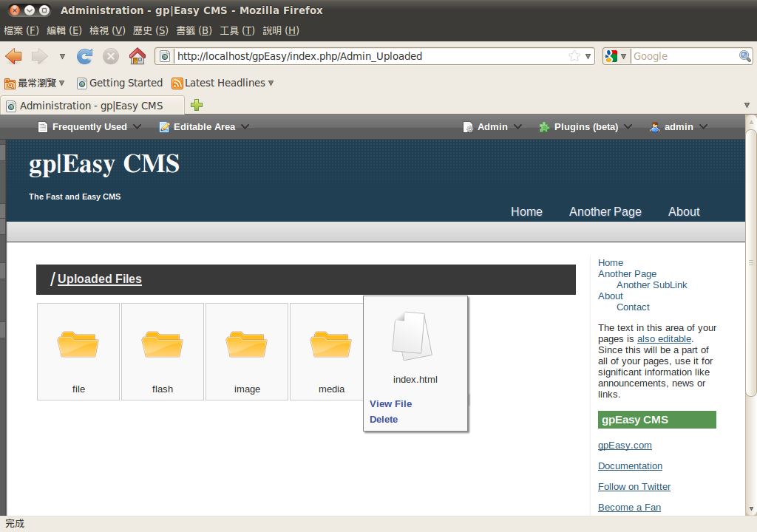Go to About in the header navigation

tap(684, 211)
